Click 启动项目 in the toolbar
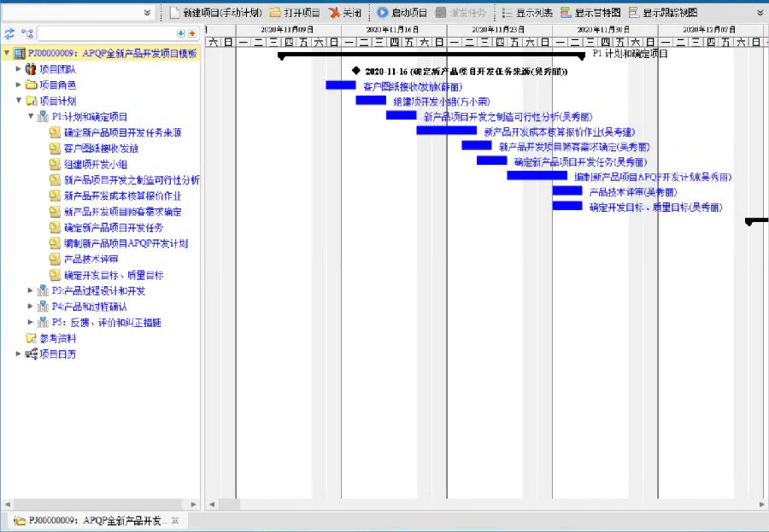The image size is (769, 532). click(x=402, y=13)
